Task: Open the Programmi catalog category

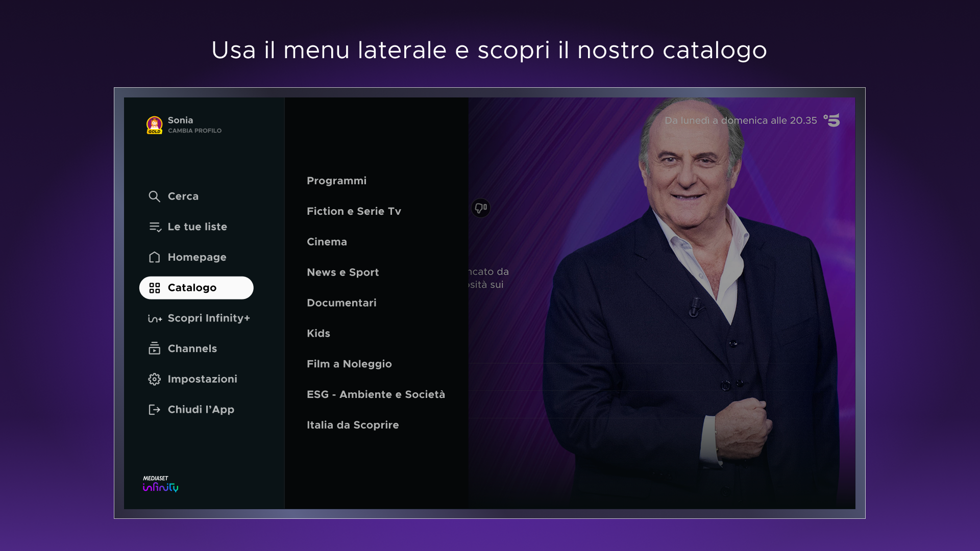Action: (336, 181)
